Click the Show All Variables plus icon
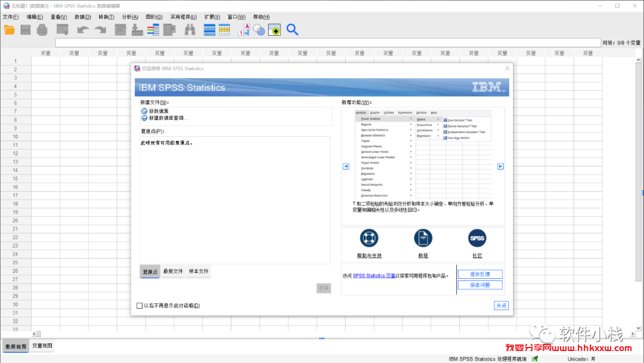The width and height of the screenshot is (644, 363). (274, 30)
